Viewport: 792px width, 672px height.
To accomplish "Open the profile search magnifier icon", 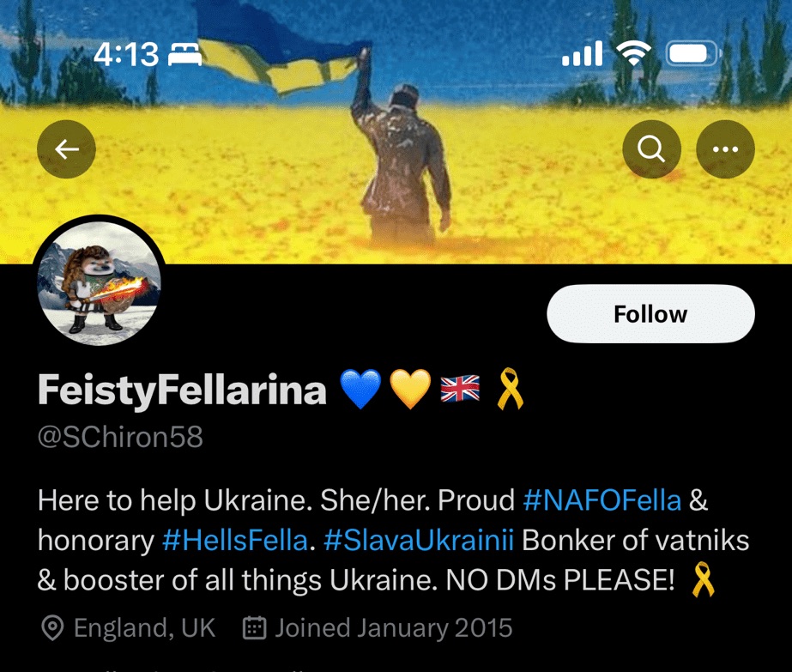I will pos(651,149).
